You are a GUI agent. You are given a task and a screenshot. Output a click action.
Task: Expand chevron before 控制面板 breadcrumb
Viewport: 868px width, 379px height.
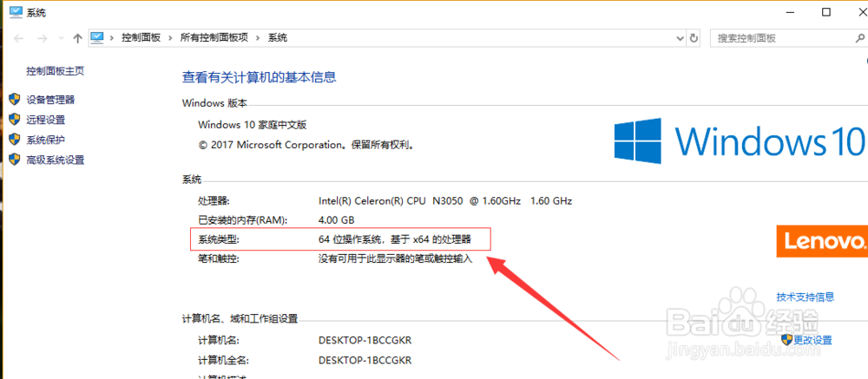(x=112, y=38)
